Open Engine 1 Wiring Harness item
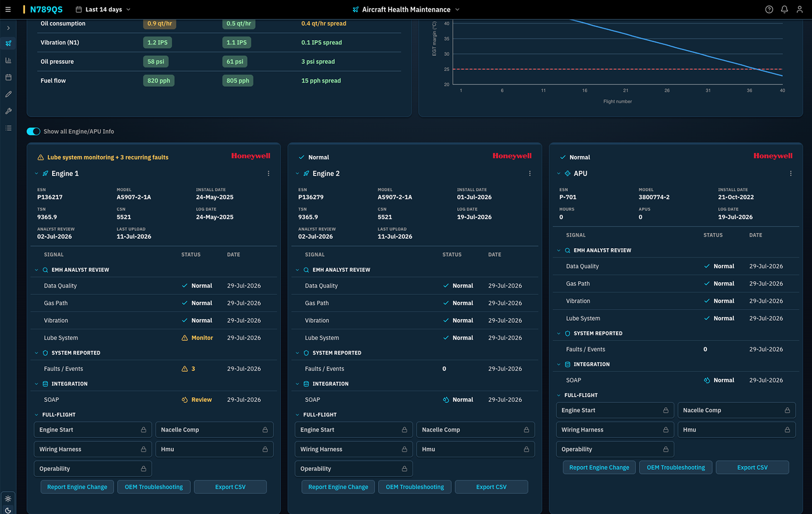Viewport: 812px width, 514px height. click(92, 449)
